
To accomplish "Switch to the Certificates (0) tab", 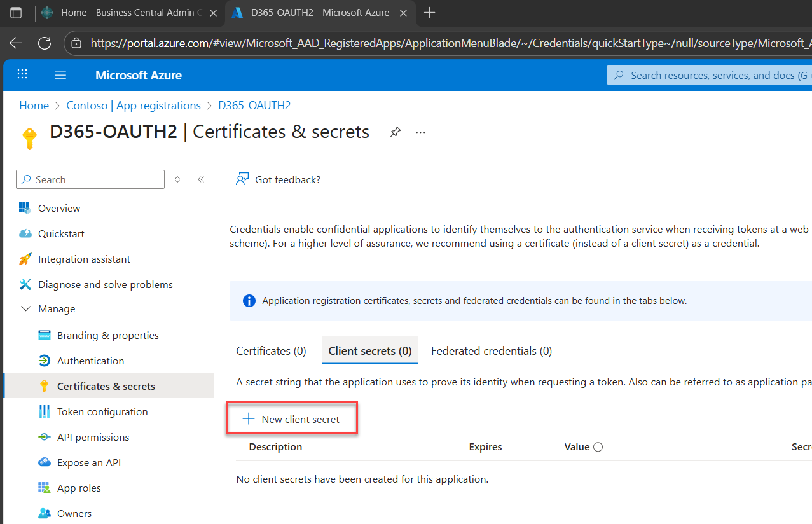I will [x=271, y=351].
